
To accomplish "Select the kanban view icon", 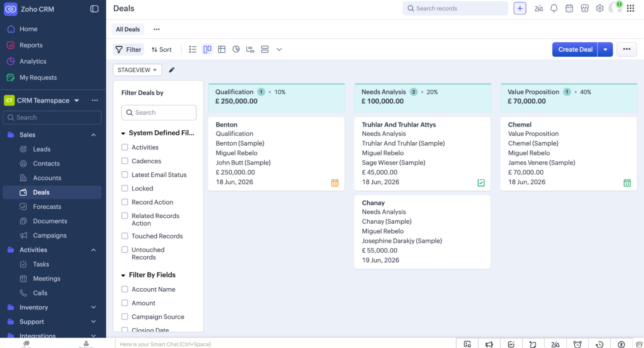I will click(x=207, y=49).
